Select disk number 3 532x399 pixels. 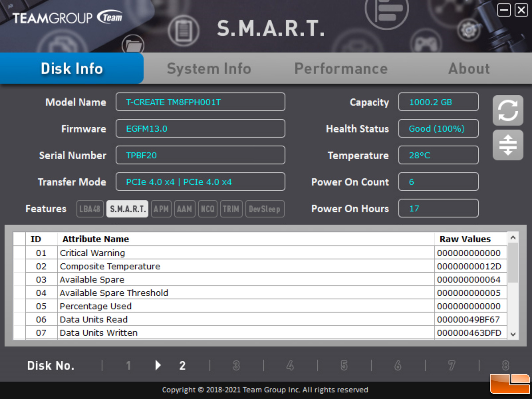tap(236, 366)
